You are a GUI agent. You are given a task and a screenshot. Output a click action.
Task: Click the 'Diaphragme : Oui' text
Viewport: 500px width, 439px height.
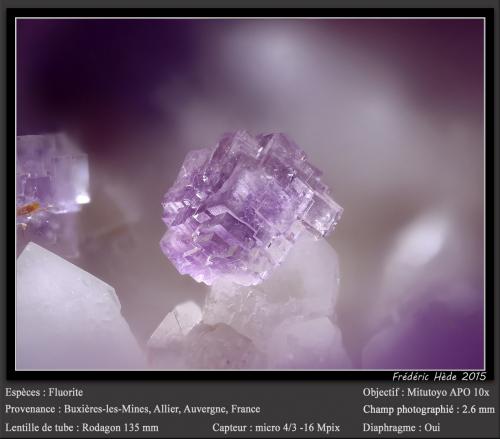tap(401, 427)
